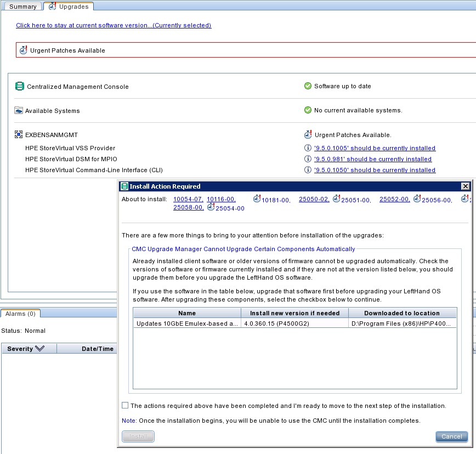This screenshot has height=454, width=476.
Task: Open the '9.5.0.1005' should be installed link
Action: coord(375,148)
